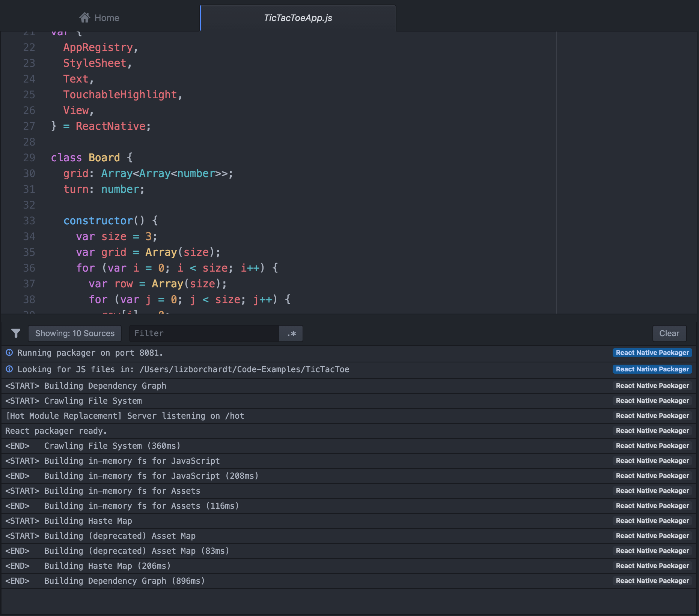Toggle the regex filter button

pos(291,333)
